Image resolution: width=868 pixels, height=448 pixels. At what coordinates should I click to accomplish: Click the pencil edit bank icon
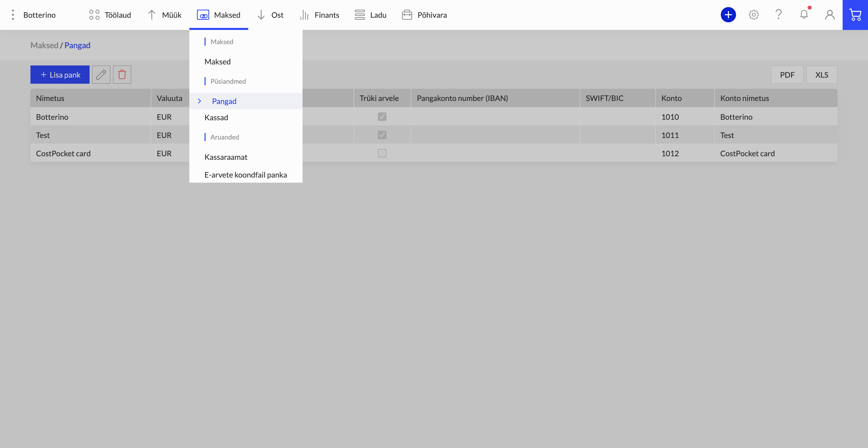pos(101,74)
